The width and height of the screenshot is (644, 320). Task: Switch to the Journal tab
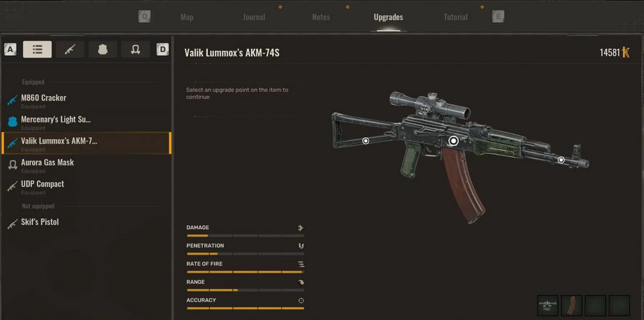pyautogui.click(x=254, y=17)
